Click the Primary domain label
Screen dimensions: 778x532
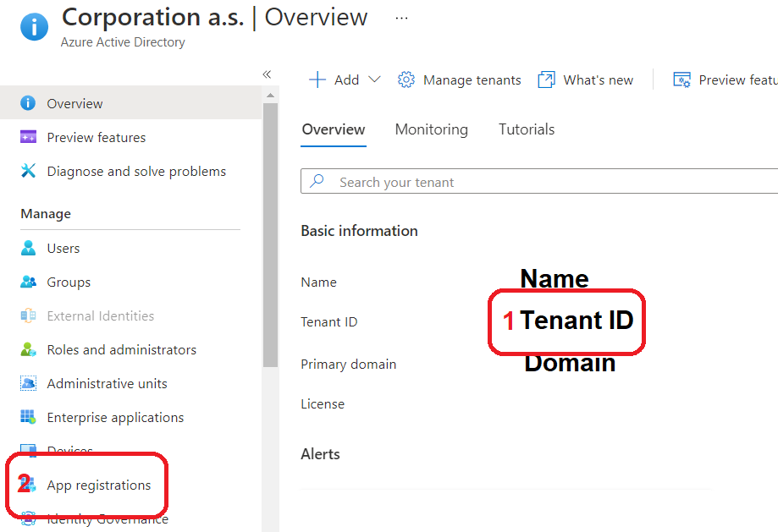(348, 365)
